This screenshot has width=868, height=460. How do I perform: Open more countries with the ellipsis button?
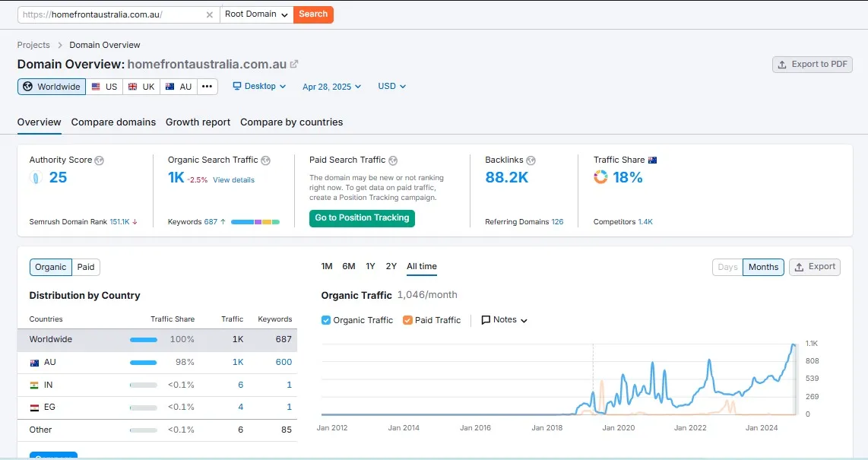207,87
